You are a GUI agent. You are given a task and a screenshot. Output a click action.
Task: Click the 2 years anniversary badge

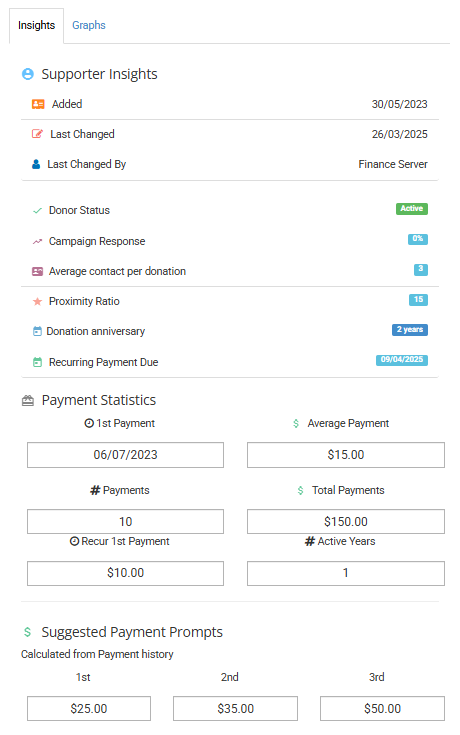click(410, 330)
